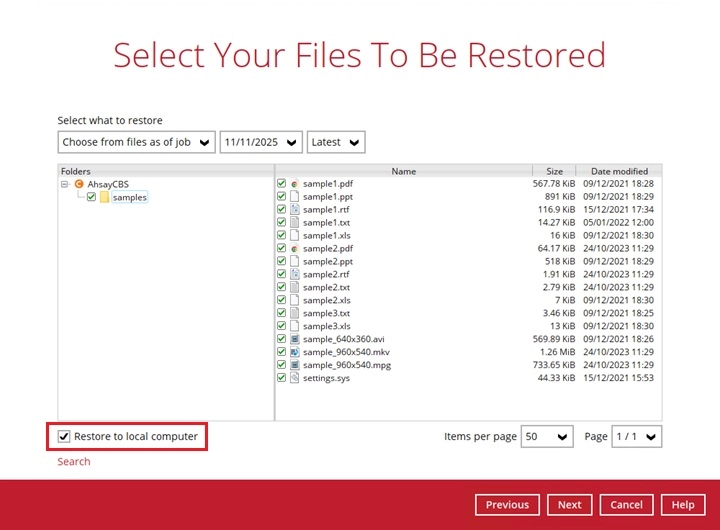Select the sample1.xls file name

coord(326,235)
